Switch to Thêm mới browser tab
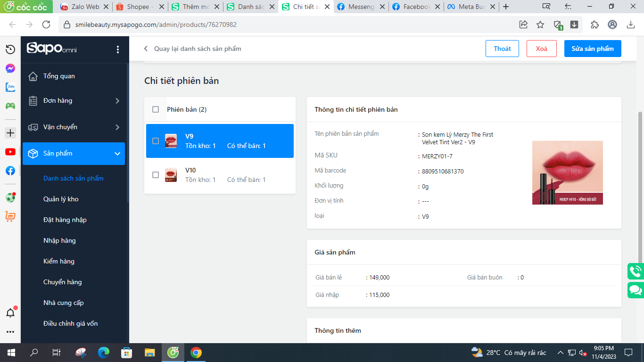This screenshot has width=644, height=362. [x=195, y=7]
